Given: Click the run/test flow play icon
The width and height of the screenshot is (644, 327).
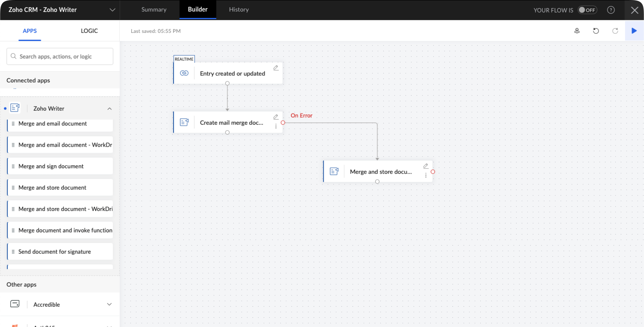Looking at the screenshot, I should (x=634, y=31).
